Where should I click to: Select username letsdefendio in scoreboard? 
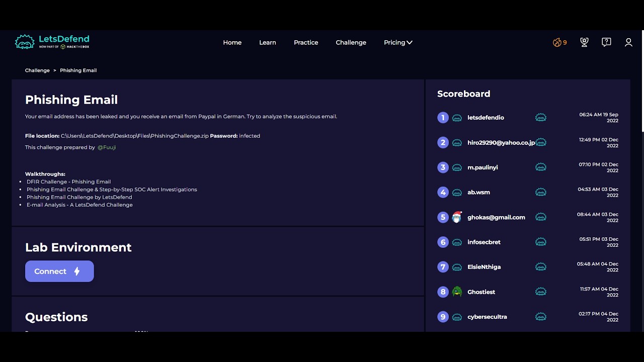(486, 118)
